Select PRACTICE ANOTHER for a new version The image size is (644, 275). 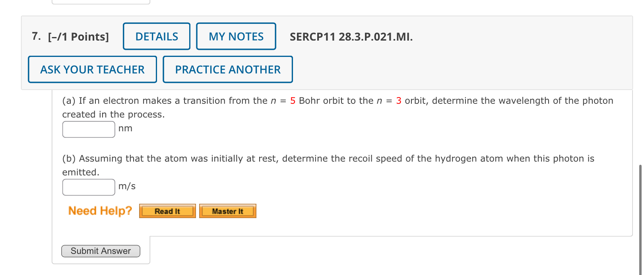tap(227, 69)
